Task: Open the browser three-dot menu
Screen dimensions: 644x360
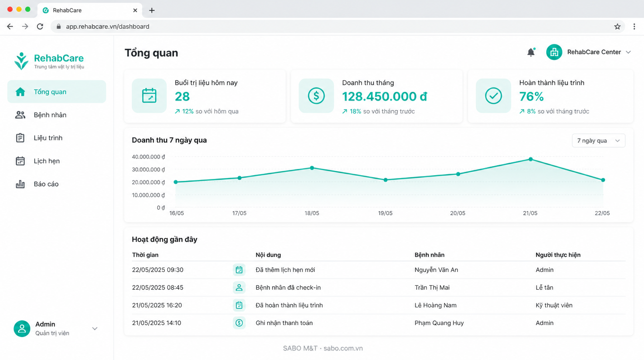Action: (x=634, y=27)
